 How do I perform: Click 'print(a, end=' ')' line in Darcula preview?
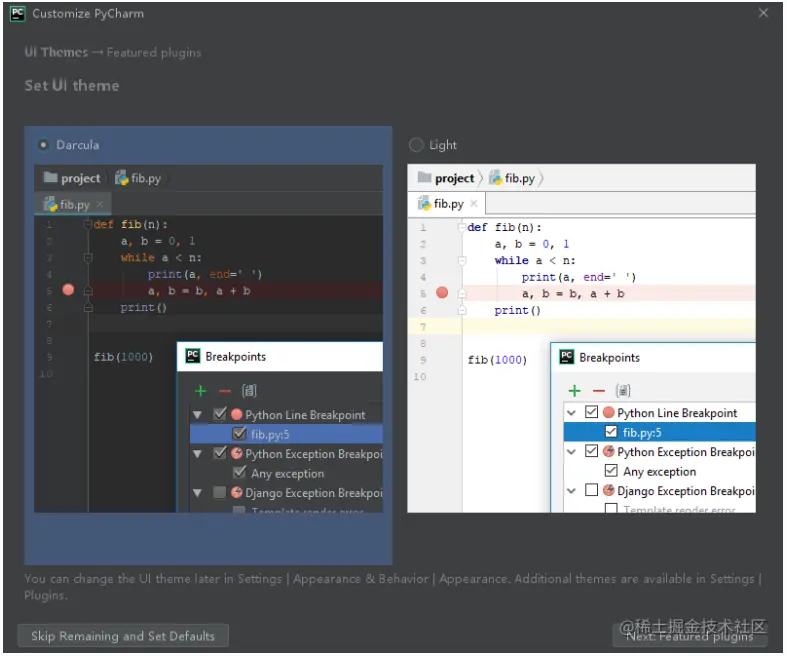click(205, 274)
